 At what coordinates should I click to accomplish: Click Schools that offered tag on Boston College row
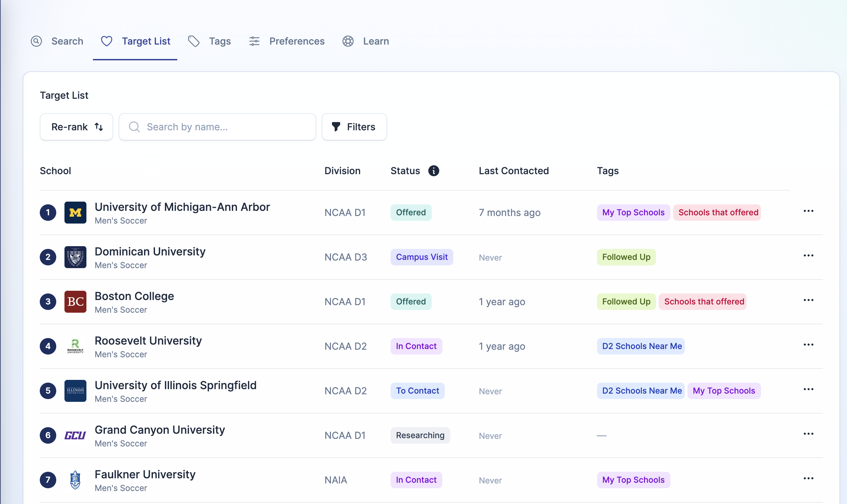pos(703,302)
